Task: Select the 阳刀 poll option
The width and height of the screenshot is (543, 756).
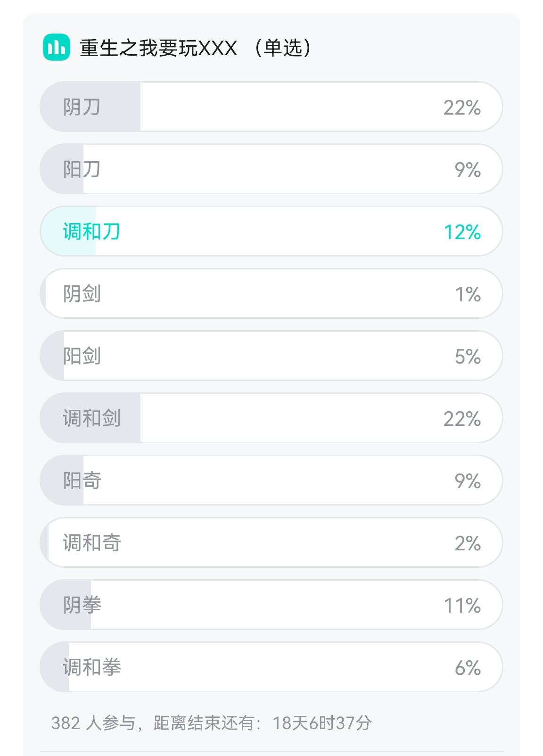Action: tap(271, 169)
